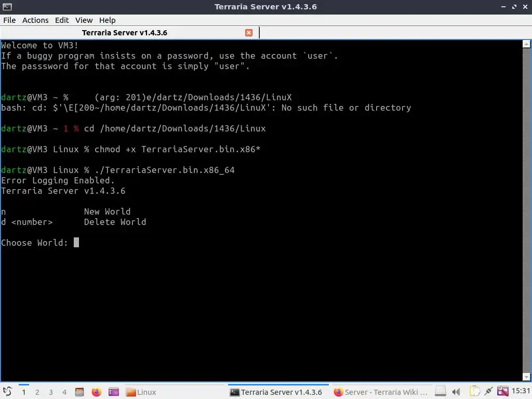This screenshot has height=399, width=532.
Task: Click the network status tray icon
Action: coord(503,392)
